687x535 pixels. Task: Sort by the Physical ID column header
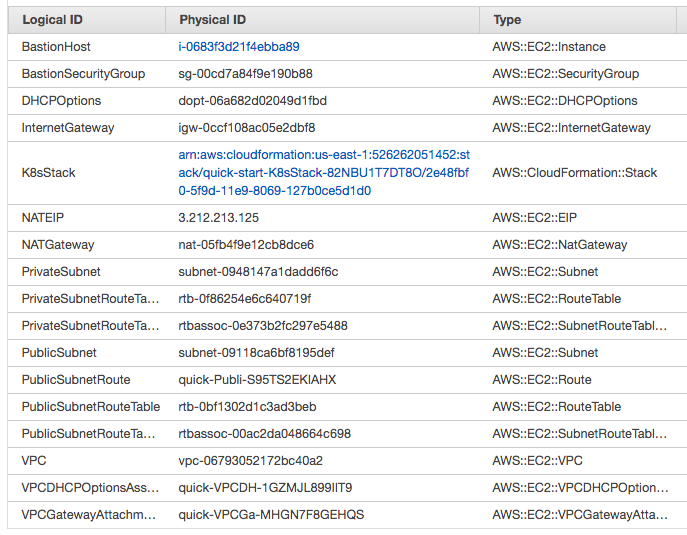pyautogui.click(x=322, y=20)
